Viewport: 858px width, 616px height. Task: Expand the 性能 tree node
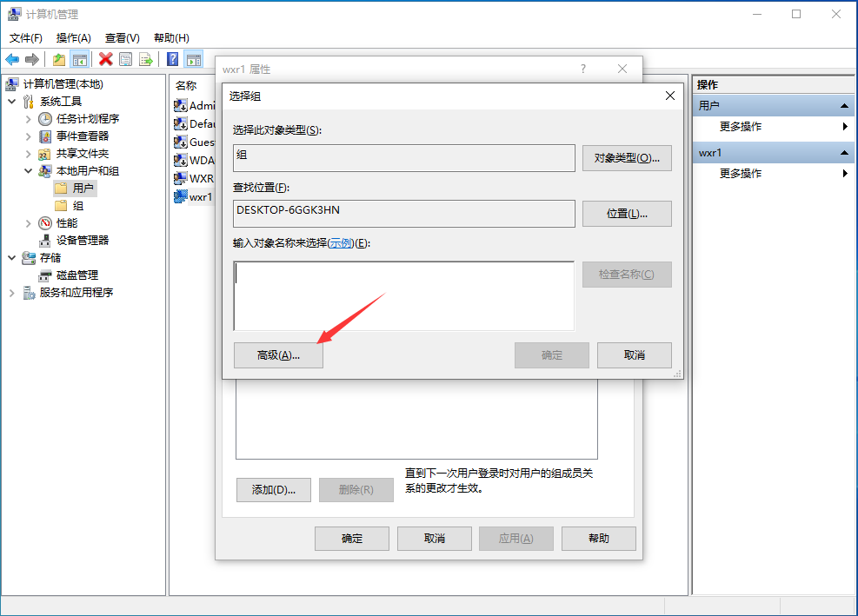[29, 223]
